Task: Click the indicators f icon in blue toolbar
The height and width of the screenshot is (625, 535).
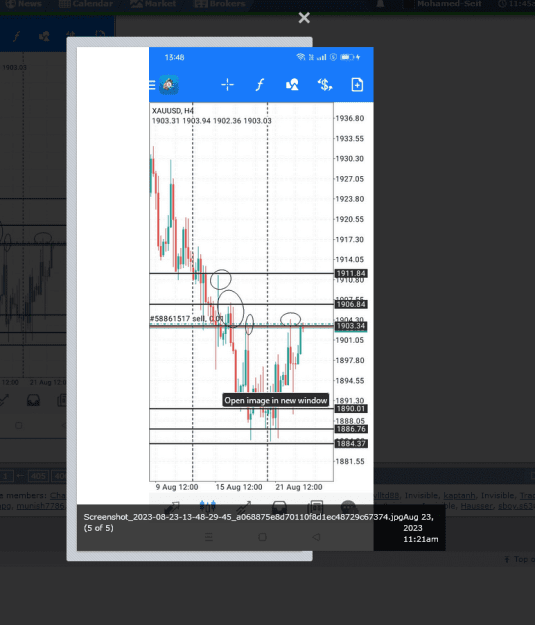Action: (x=260, y=85)
